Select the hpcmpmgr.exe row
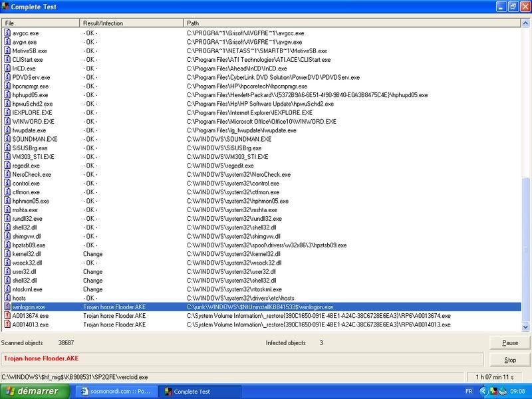 click(261, 86)
